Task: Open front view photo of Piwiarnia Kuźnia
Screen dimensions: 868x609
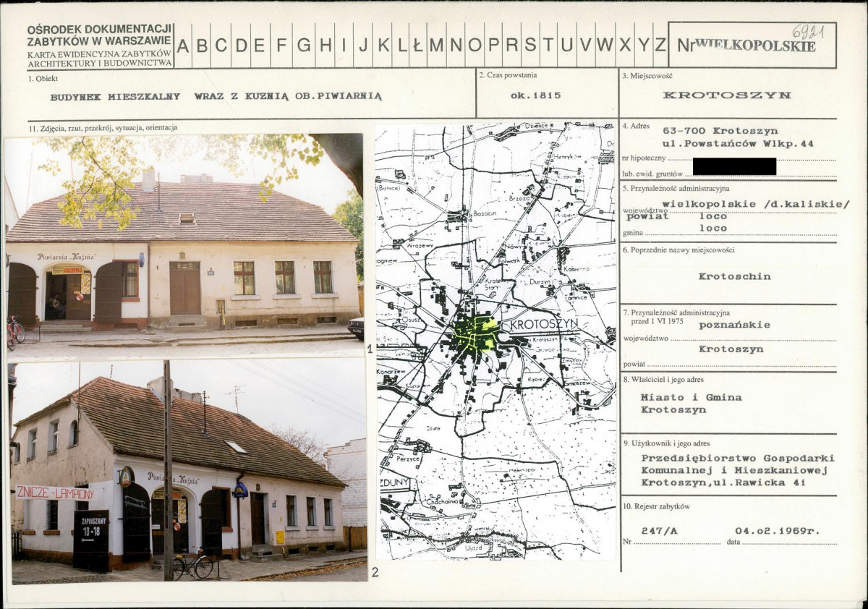Action: (x=184, y=247)
